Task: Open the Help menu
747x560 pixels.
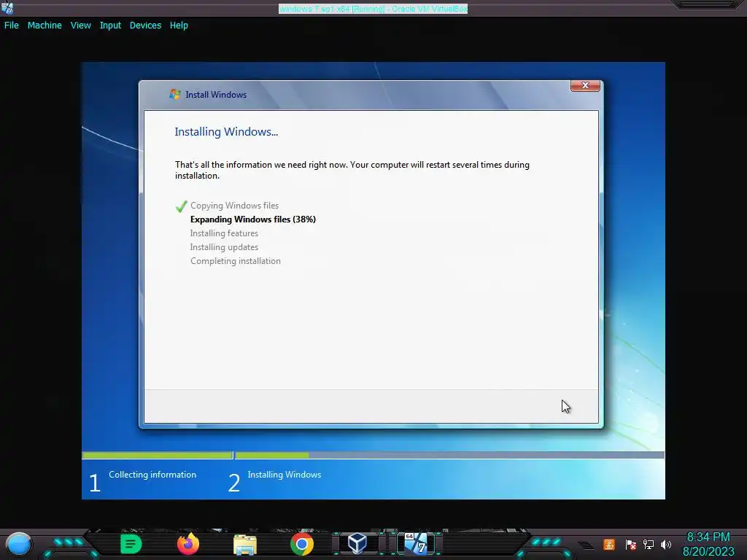Action: [x=179, y=26]
